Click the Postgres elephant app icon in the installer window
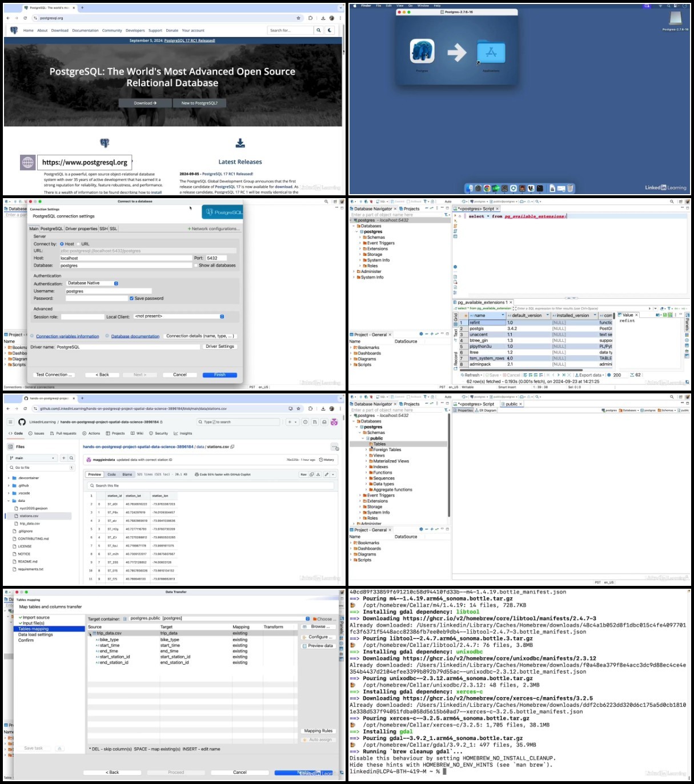 pyautogui.click(x=422, y=51)
